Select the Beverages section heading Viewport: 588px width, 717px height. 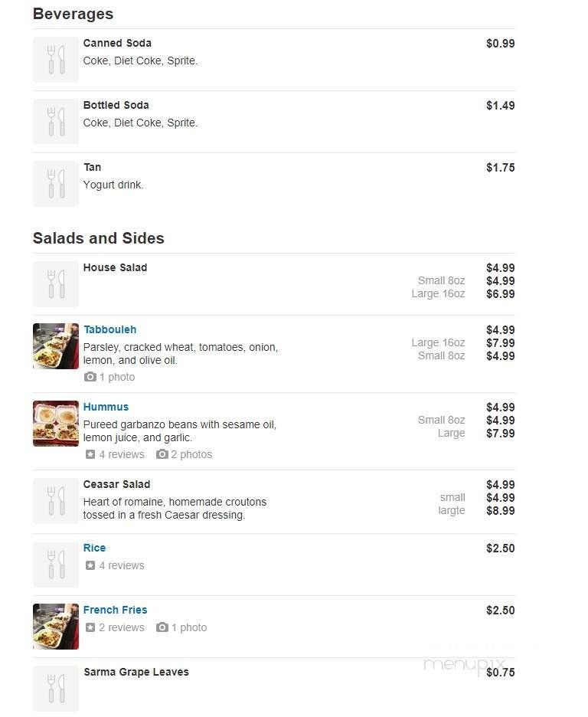[73, 14]
